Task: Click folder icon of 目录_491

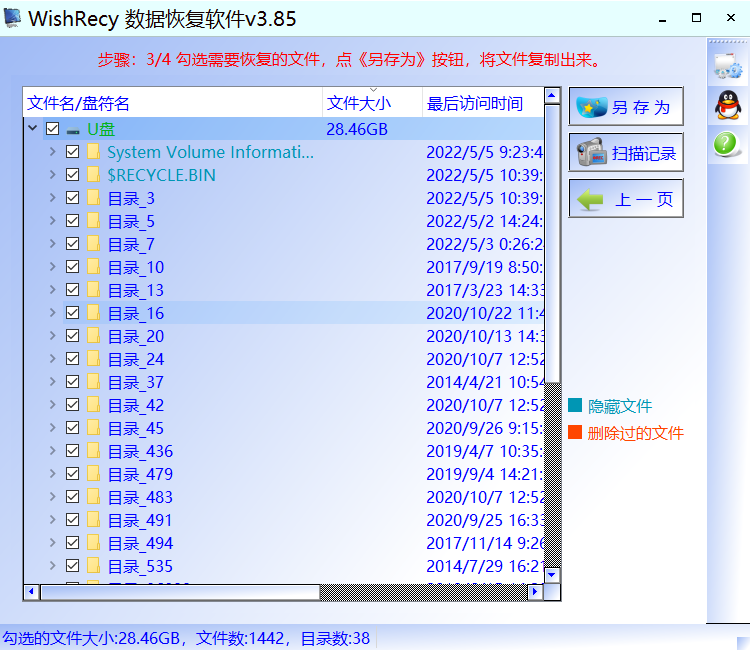Action: pyautogui.click(x=93, y=519)
